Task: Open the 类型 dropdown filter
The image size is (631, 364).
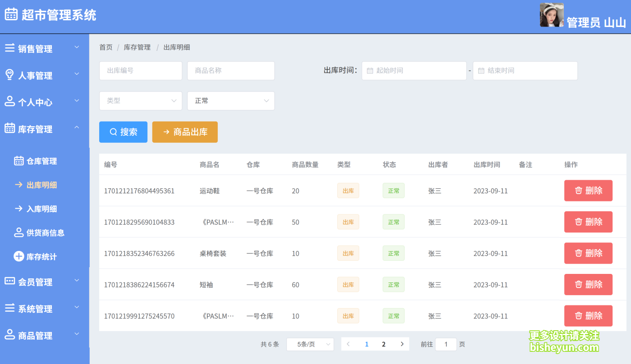Action: pos(141,101)
